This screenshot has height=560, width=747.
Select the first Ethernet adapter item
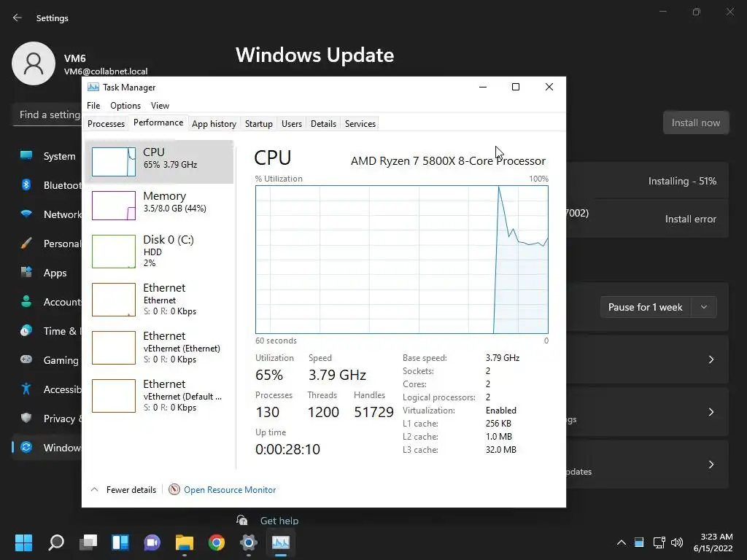click(x=159, y=299)
